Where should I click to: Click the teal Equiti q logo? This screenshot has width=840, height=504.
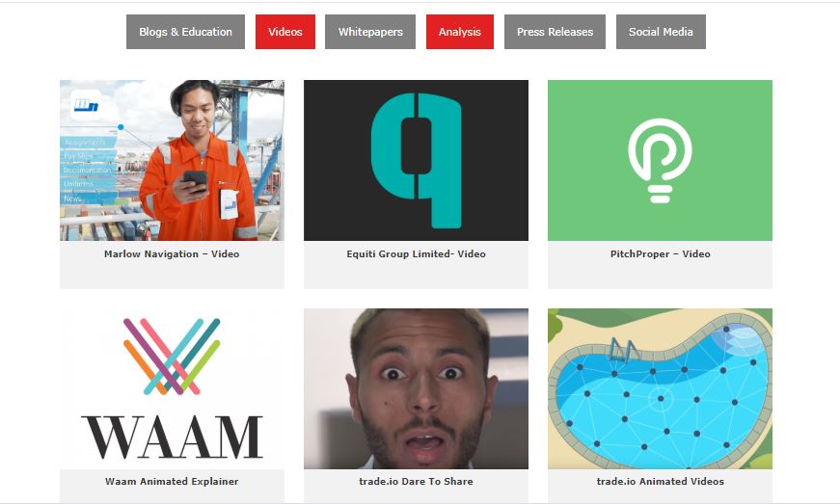(x=417, y=160)
